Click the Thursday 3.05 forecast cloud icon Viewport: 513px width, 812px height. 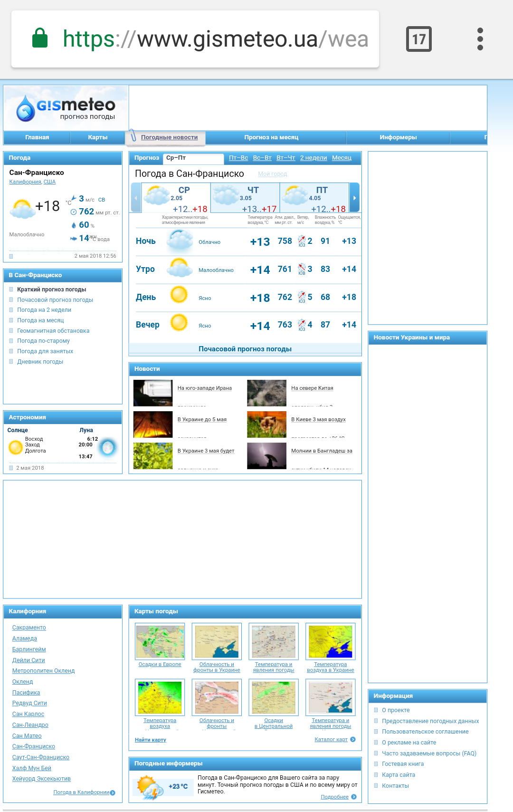[x=226, y=195]
